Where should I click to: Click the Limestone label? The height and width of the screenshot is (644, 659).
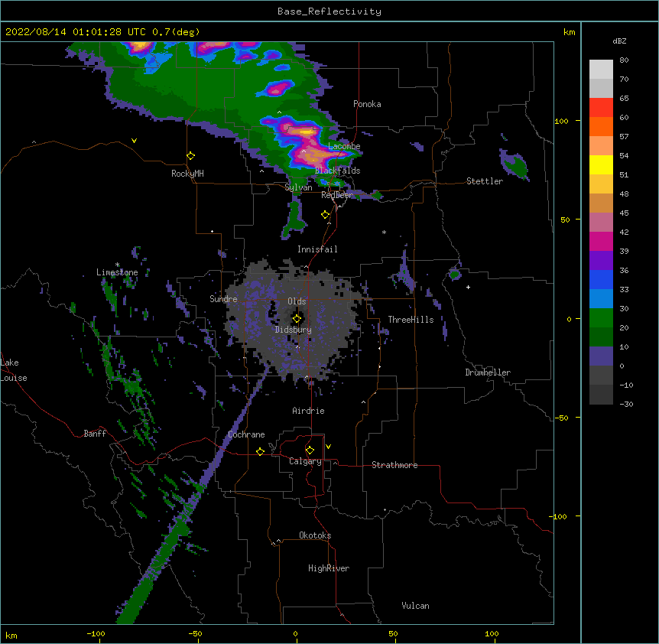tap(117, 272)
